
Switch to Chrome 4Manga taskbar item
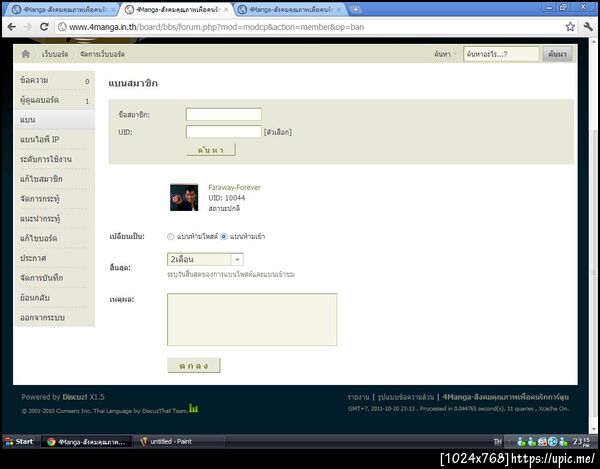click(x=86, y=442)
